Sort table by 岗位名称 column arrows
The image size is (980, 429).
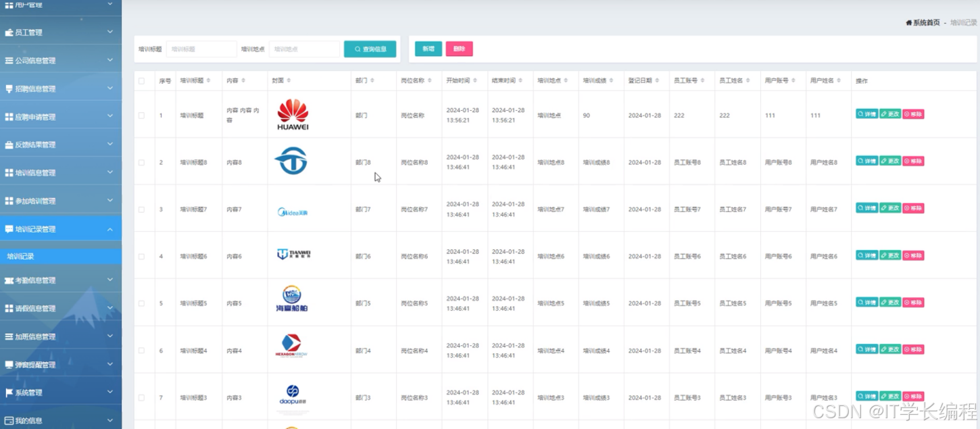click(431, 80)
